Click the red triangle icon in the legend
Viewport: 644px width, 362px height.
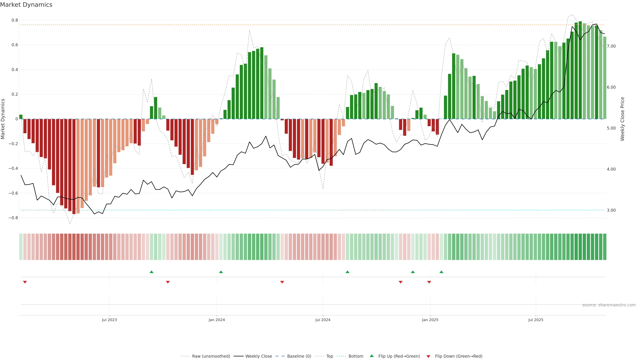(x=428, y=356)
